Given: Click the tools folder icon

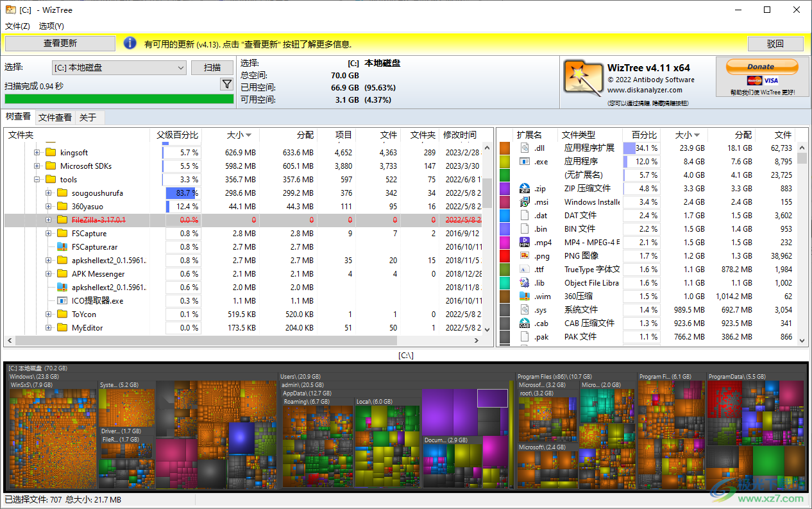Looking at the screenshot, I should click(x=50, y=179).
